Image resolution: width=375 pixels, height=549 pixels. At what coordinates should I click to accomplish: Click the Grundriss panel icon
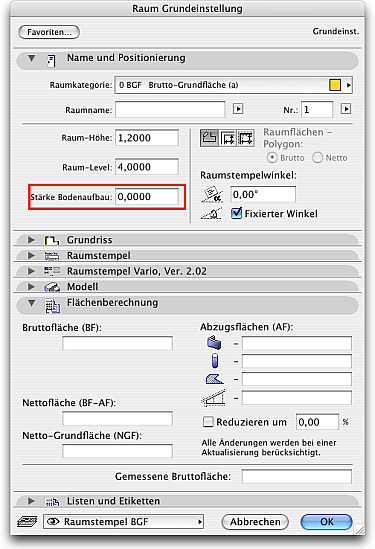52,240
